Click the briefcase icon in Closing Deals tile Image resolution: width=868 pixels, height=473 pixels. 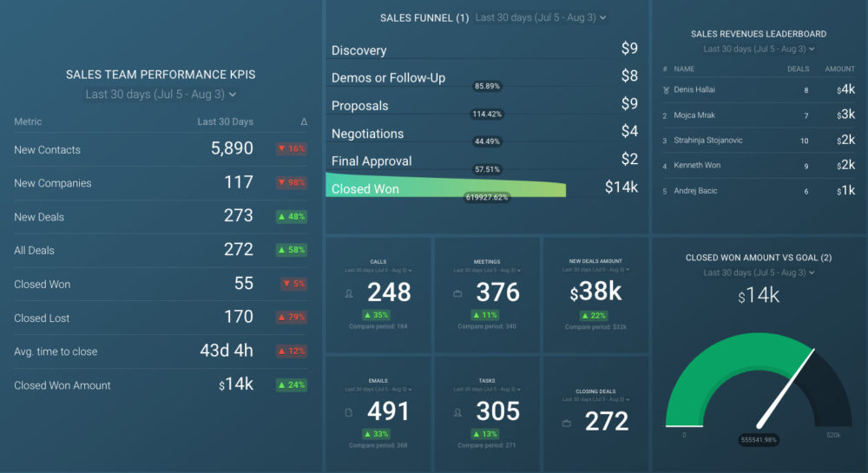566,423
